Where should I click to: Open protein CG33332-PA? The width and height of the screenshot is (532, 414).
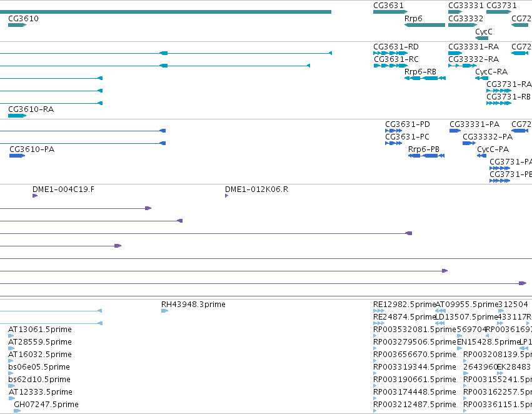469,143
